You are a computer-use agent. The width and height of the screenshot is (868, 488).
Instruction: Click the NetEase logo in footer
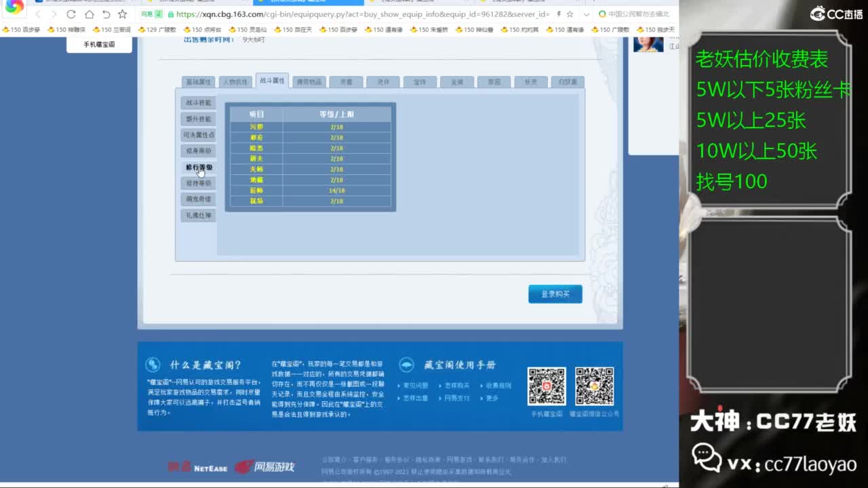pyautogui.click(x=198, y=467)
